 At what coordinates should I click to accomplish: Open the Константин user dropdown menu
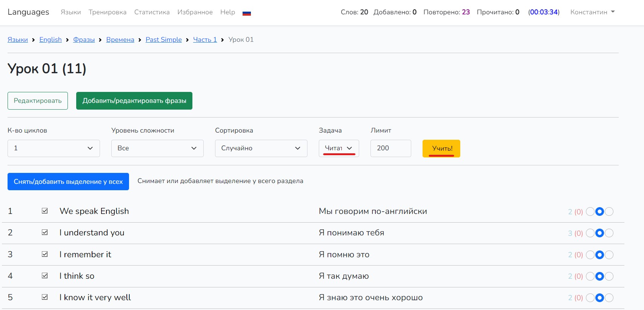pyautogui.click(x=592, y=12)
